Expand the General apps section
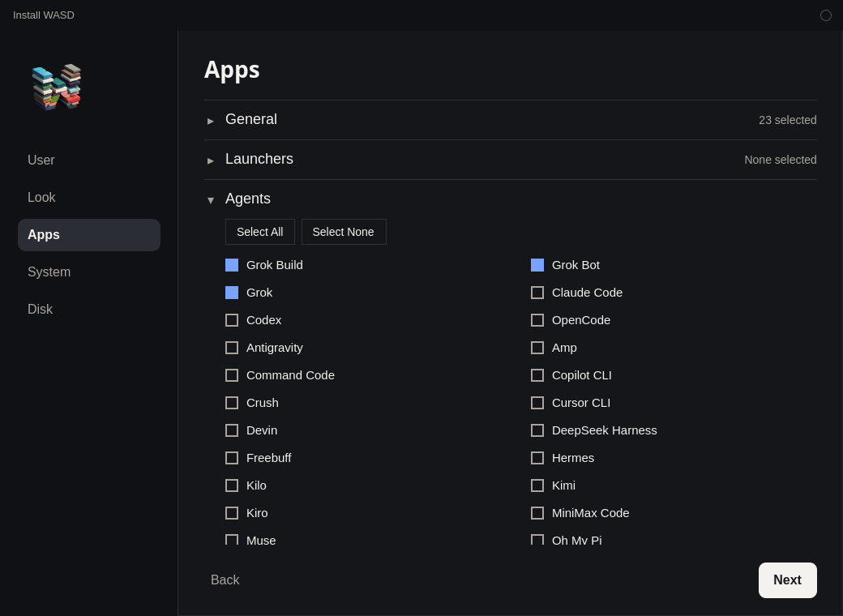Screen dimensions: 843x616 click(x=510, y=120)
